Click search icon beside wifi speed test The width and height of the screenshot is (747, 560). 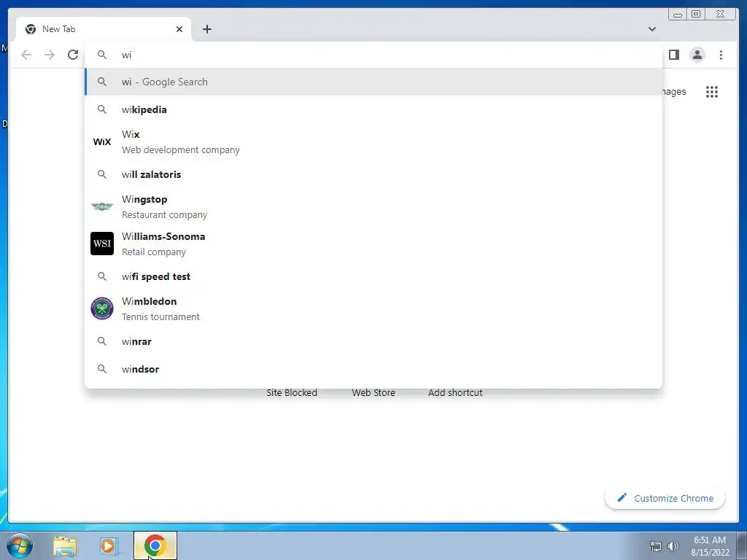102,276
